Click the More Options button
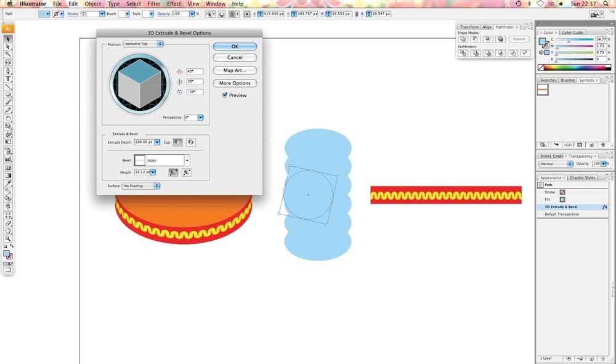Screen dimensions: 616x364 (235, 83)
